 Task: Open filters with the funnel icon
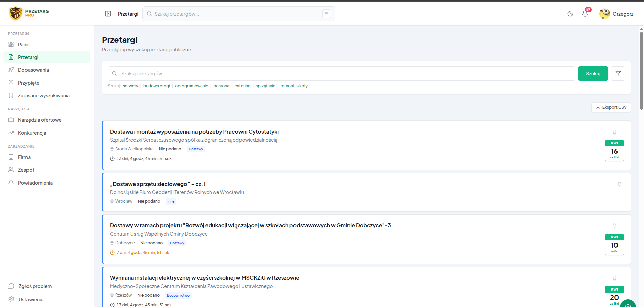pyautogui.click(x=618, y=73)
